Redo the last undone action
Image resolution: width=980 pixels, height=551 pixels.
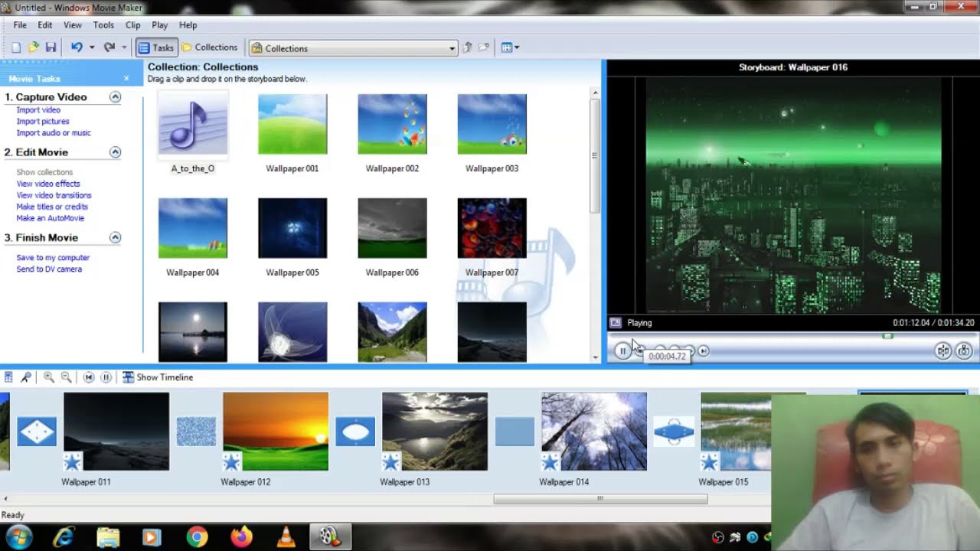[x=109, y=47]
